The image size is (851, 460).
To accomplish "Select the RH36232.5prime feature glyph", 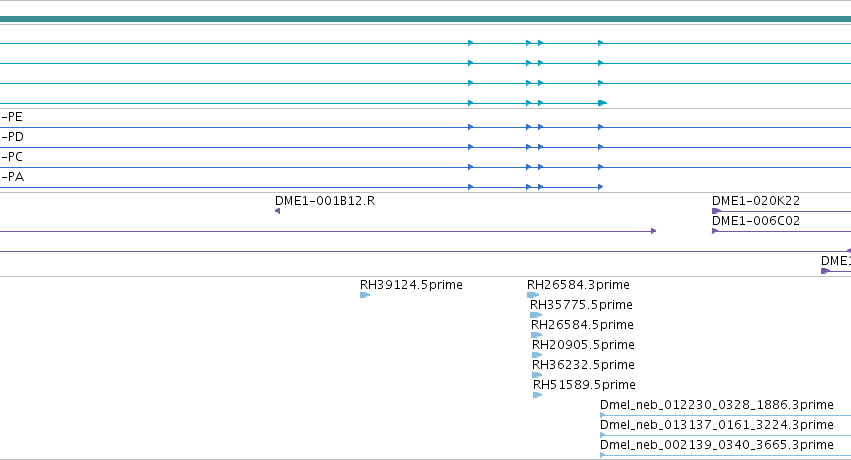I will click(537, 375).
